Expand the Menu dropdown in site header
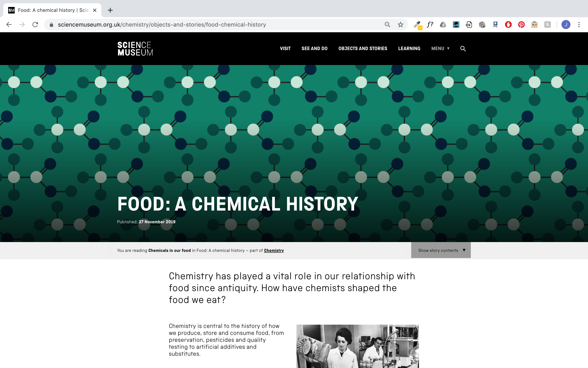 (x=440, y=48)
